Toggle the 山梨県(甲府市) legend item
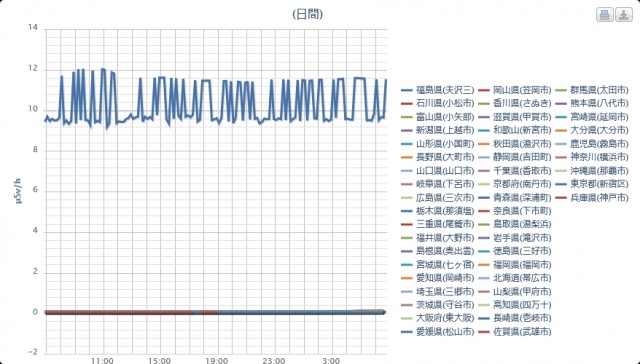This screenshot has height=364, width=640. click(x=515, y=292)
